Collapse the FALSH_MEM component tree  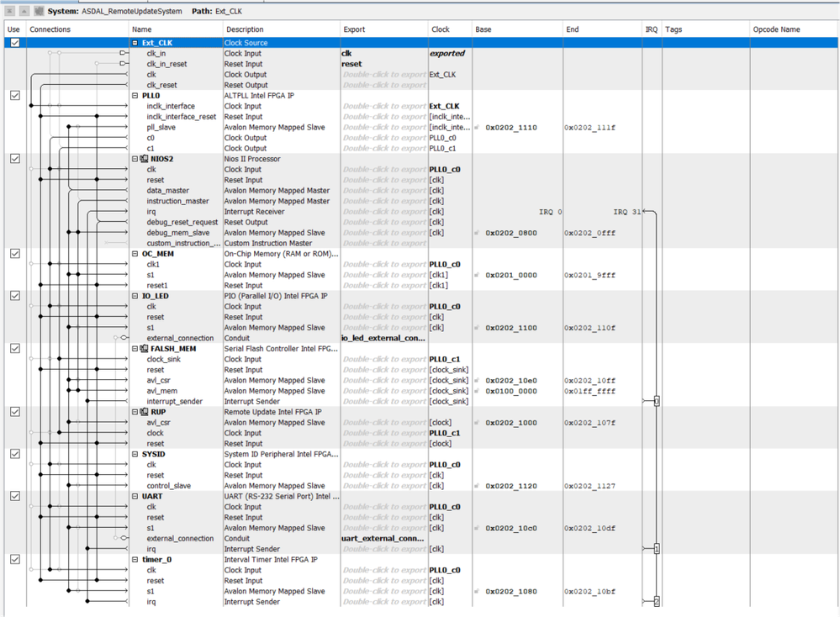pyautogui.click(x=135, y=349)
